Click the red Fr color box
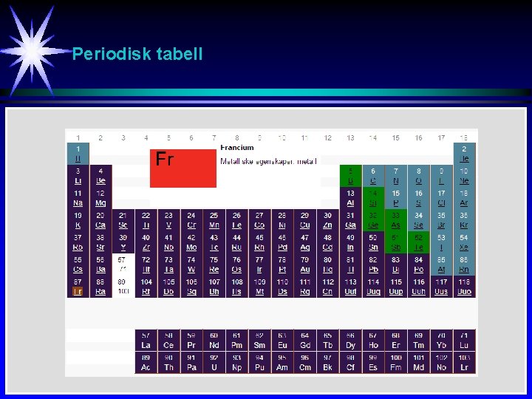 point(183,168)
